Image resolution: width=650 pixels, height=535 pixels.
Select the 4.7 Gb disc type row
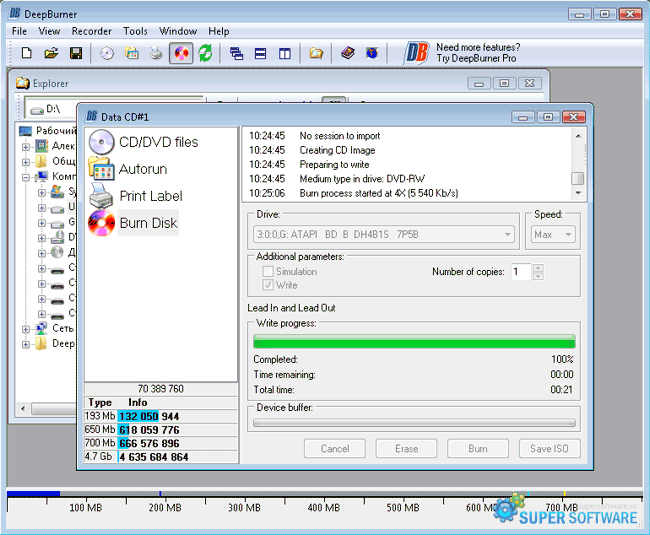click(161, 457)
